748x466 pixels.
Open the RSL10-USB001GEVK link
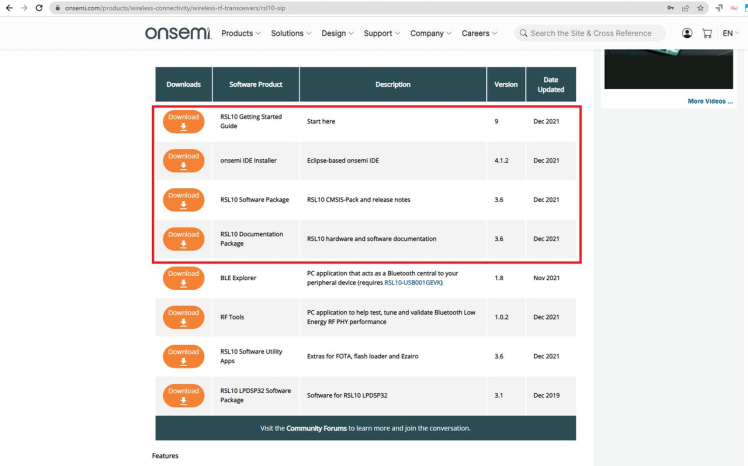point(413,283)
